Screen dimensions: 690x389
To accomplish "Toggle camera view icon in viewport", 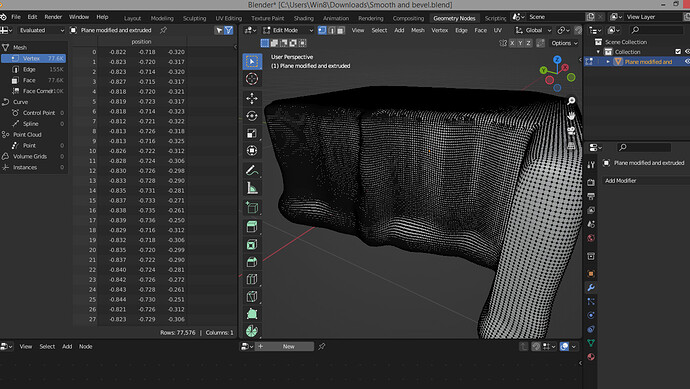I will point(571,131).
